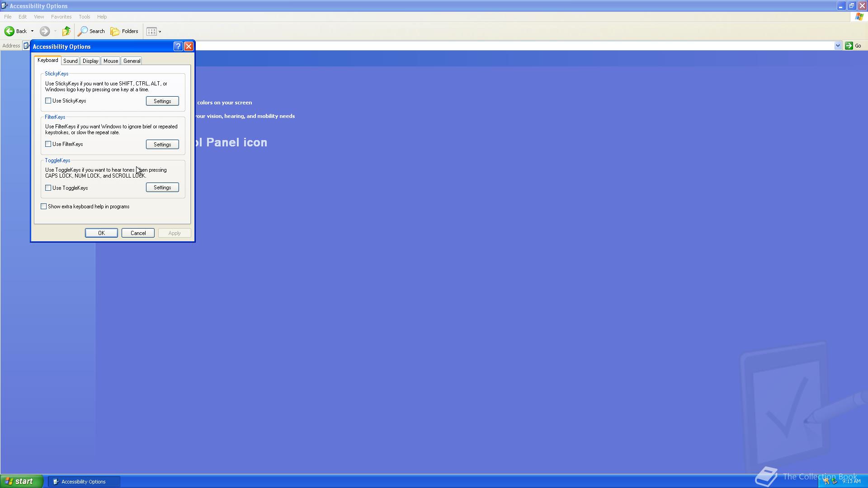
Task: Open the Views dropdown arrow
Action: [159, 31]
